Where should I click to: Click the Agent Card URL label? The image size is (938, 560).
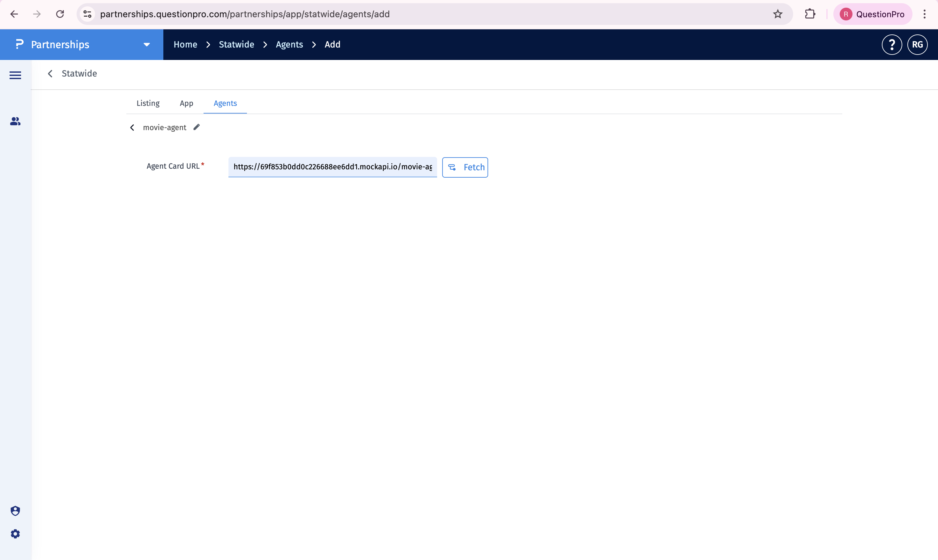173,166
